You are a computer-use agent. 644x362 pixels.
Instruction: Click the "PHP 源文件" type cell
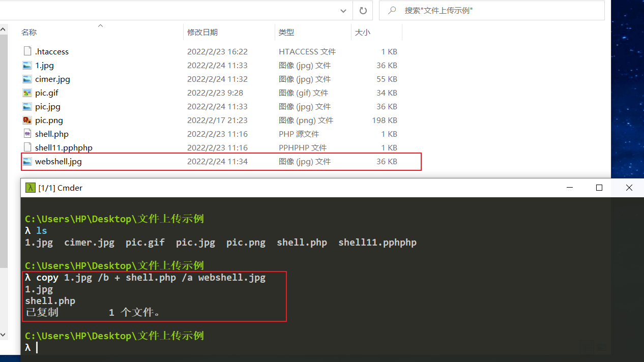tap(299, 134)
